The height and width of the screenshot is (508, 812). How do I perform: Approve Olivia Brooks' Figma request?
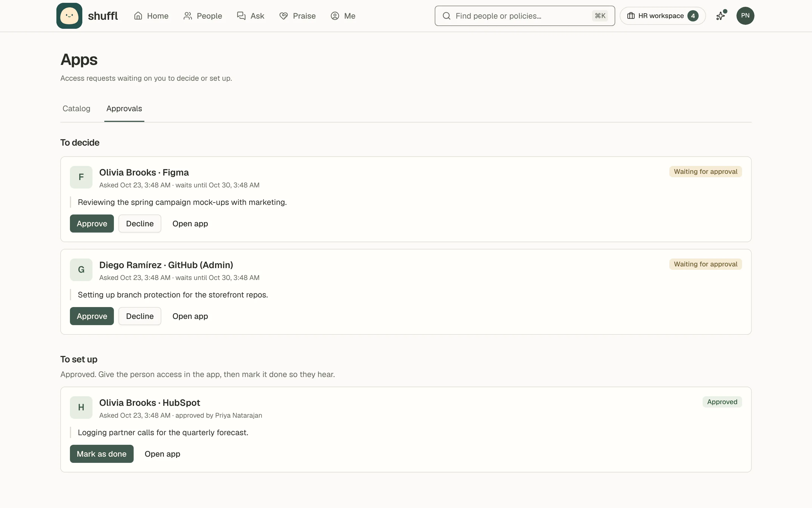point(92,224)
